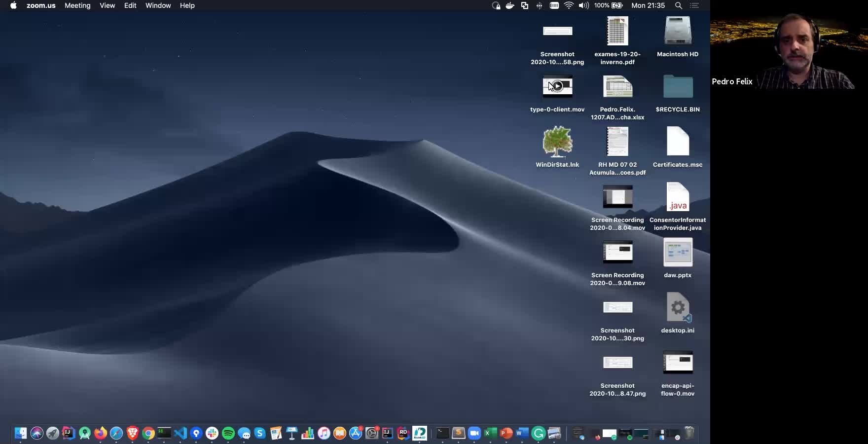Select the $RECYCLE.BIN folder
The width and height of the screenshot is (868, 444).
(x=678, y=94)
